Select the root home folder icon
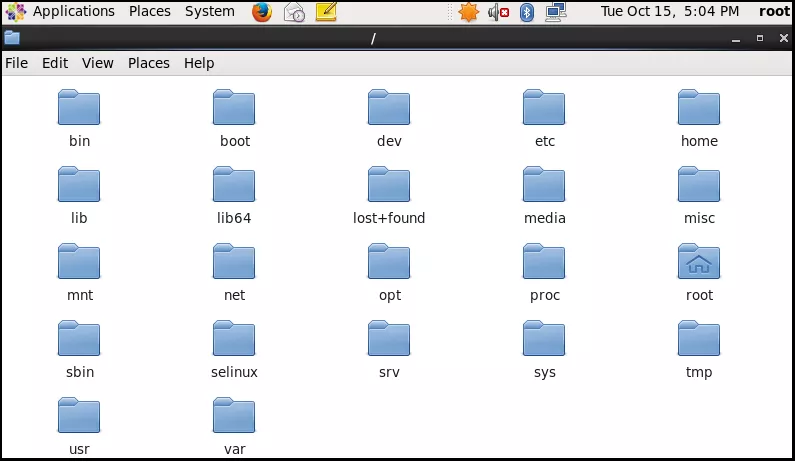Image resolution: width=795 pixels, height=462 pixels. pos(699,261)
